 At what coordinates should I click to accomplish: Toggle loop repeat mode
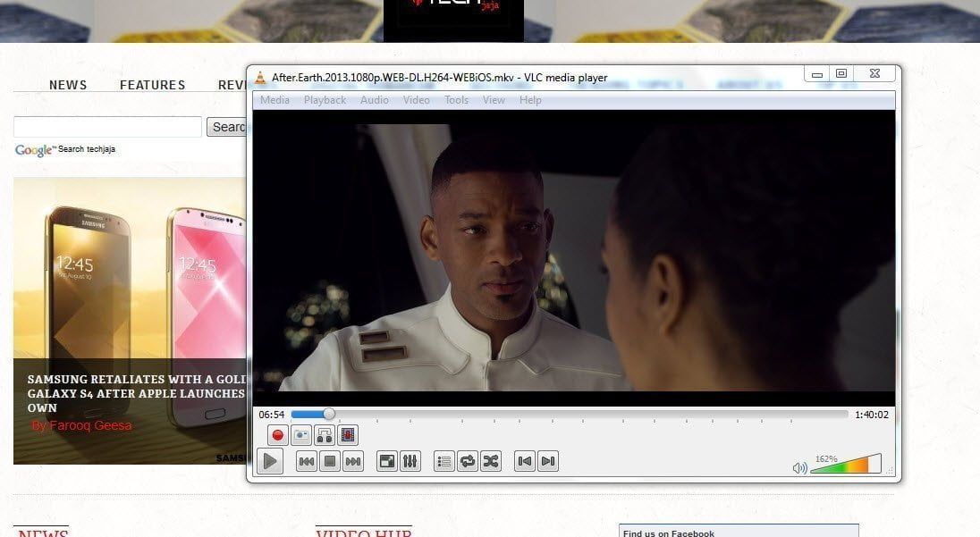coord(467,461)
